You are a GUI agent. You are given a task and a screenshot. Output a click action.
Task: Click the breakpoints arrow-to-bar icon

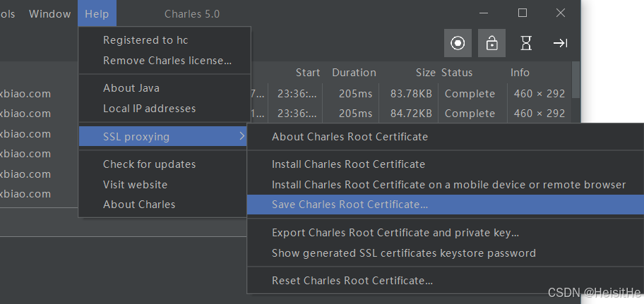click(560, 43)
